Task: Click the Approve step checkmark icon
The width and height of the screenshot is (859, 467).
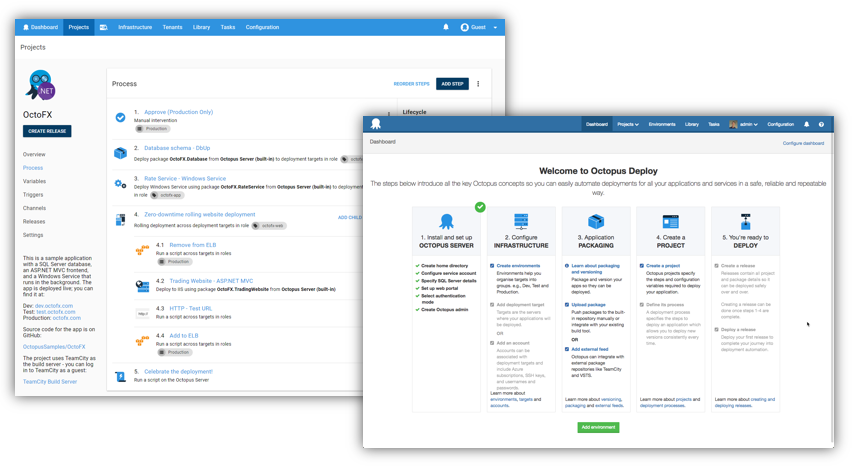Action: (x=120, y=117)
